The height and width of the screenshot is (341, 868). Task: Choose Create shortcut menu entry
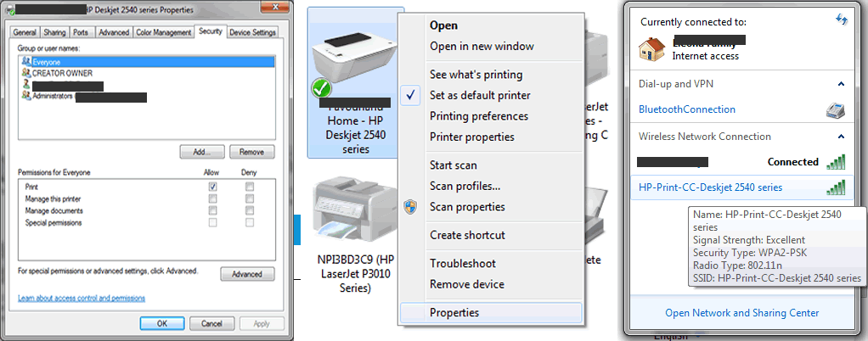coord(490,236)
